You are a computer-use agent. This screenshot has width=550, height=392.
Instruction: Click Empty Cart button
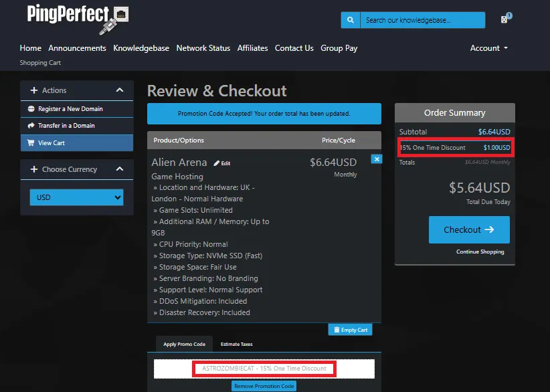point(350,330)
